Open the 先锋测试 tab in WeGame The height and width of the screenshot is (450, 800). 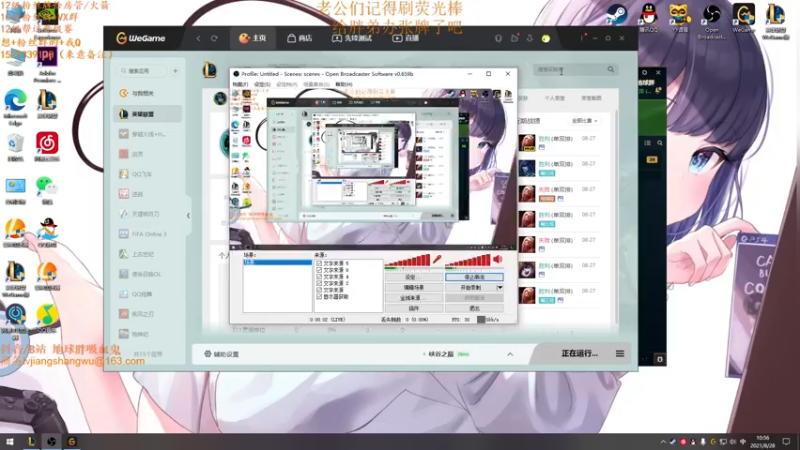point(352,38)
